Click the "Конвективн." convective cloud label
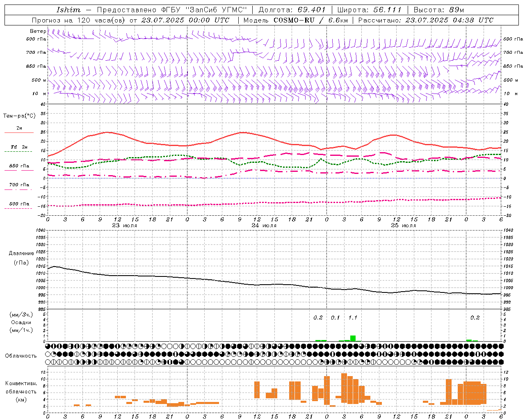The image size is (525, 420). (21, 383)
